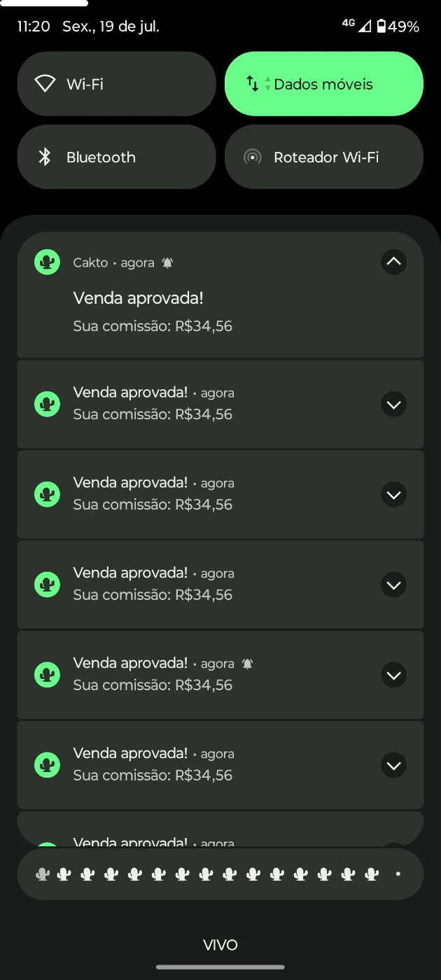This screenshot has height=980, width=441.
Task: Tap the Cakto cactus icon in top notification
Action: (47, 262)
